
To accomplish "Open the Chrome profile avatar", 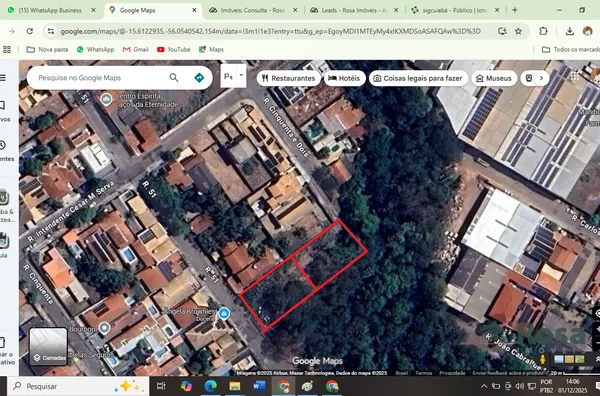I will point(587,31).
